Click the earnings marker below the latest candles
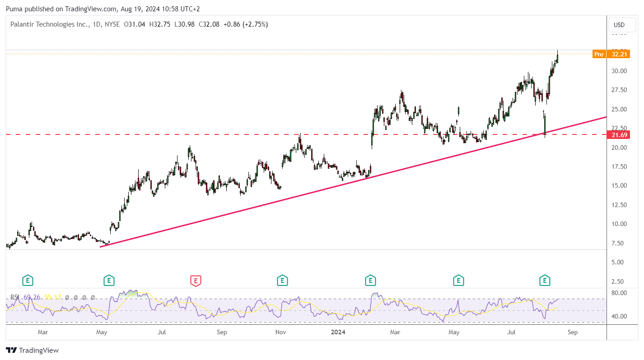The width and height of the screenshot is (644, 360). coord(545,281)
